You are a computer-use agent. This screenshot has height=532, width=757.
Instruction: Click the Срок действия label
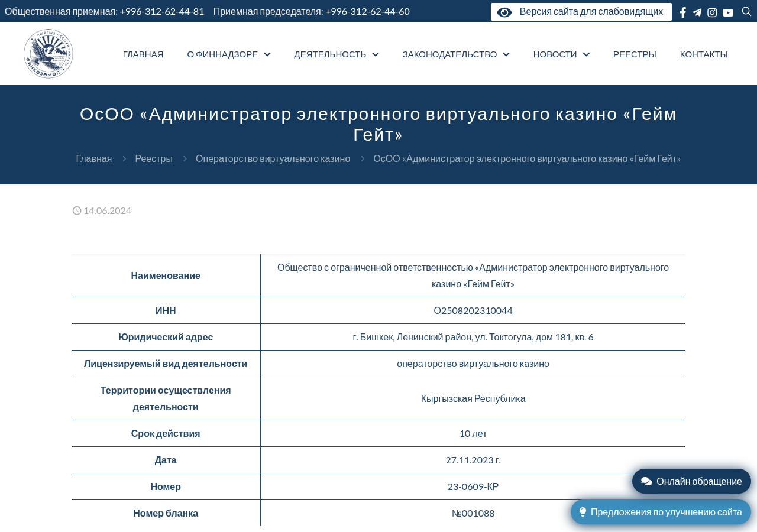[x=166, y=433]
